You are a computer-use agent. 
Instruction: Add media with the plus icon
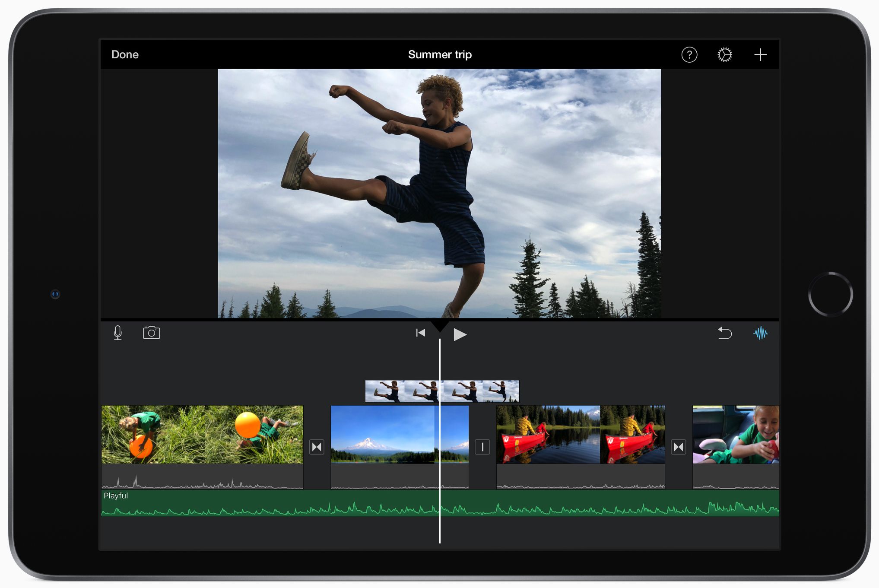pyautogui.click(x=760, y=55)
